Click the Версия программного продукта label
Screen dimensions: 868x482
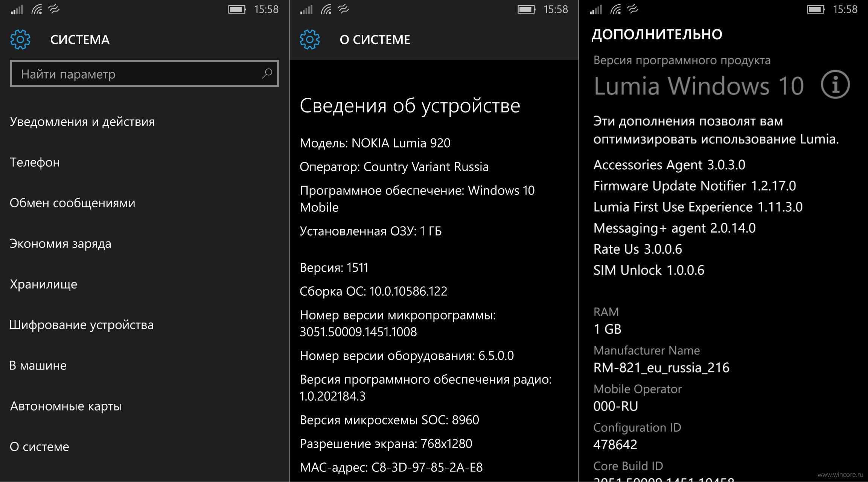(682, 60)
